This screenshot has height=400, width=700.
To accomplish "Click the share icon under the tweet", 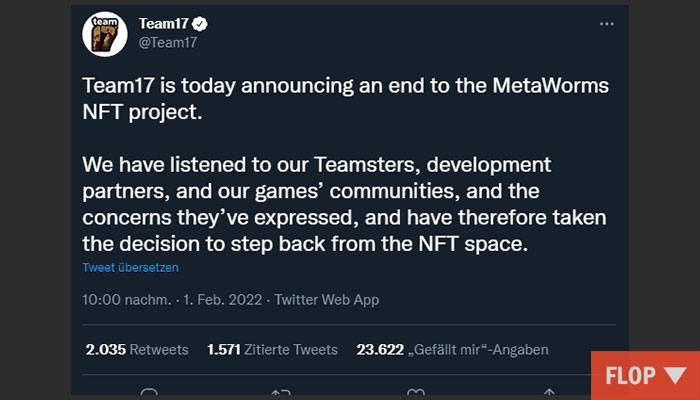I will click(549, 393).
